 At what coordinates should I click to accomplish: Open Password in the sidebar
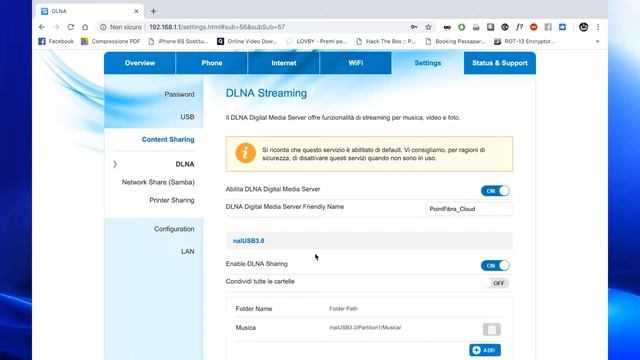tap(179, 94)
